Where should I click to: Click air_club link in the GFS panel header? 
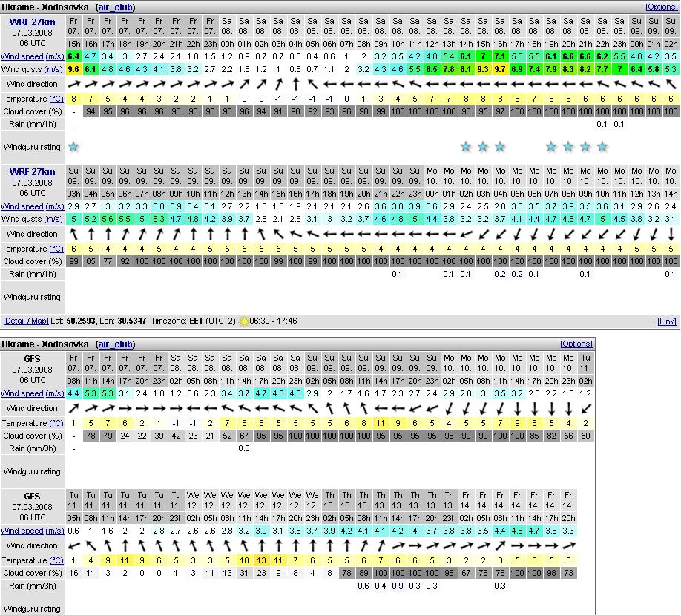click(115, 344)
